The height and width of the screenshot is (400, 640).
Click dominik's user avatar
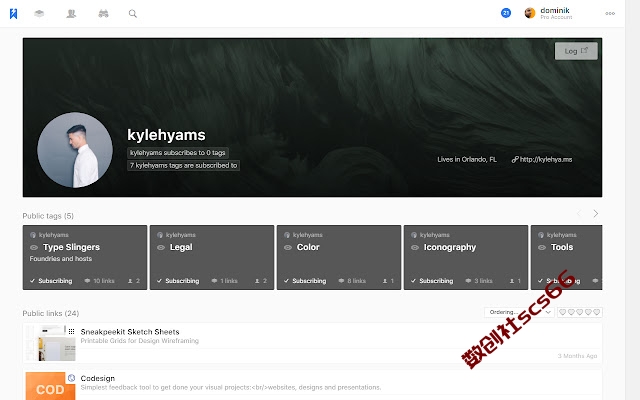530,13
